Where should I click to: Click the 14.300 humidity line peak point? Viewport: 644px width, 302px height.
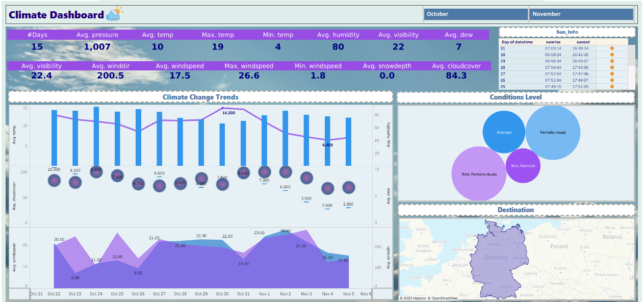[x=223, y=108]
